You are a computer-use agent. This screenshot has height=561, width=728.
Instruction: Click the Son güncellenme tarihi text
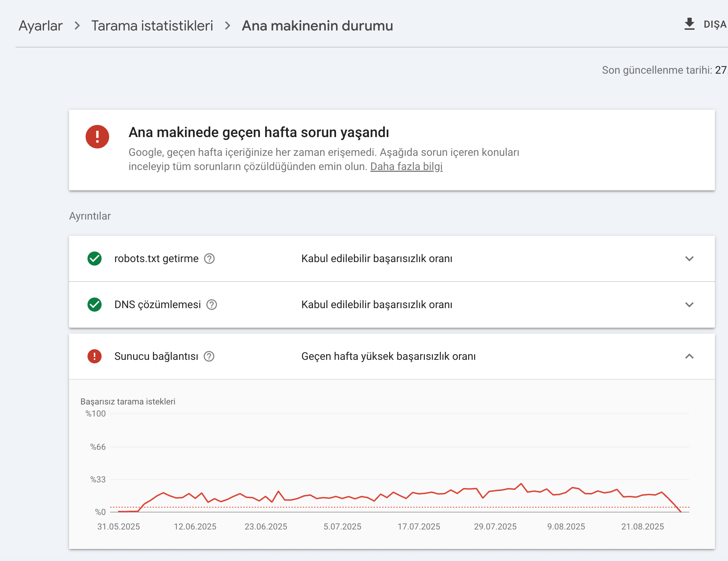click(657, 70)
